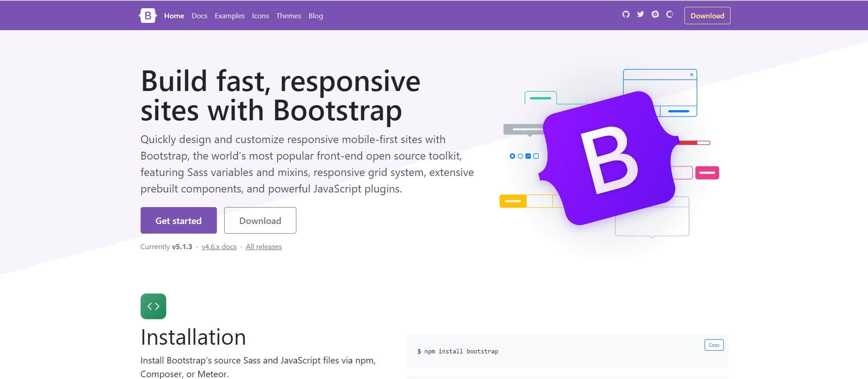Copy the npm install command
This screenshot has width=868, height=379.
coord(714,345)
